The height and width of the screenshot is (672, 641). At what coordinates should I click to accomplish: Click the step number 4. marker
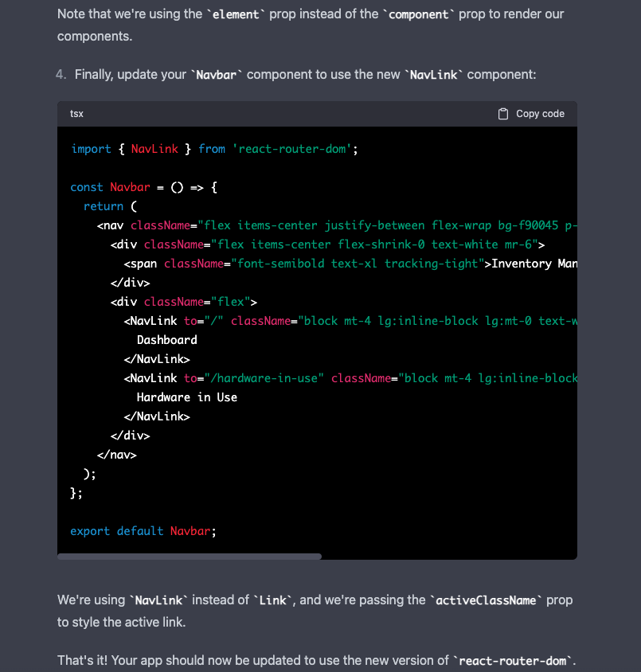tap(61, 75)
